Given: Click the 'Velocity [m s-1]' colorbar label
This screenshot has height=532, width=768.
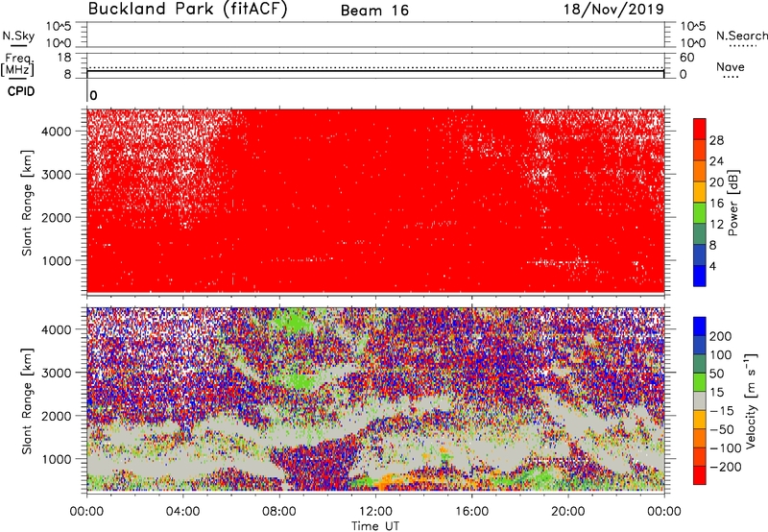Looking at the screenshot, I should coord(751,400).
